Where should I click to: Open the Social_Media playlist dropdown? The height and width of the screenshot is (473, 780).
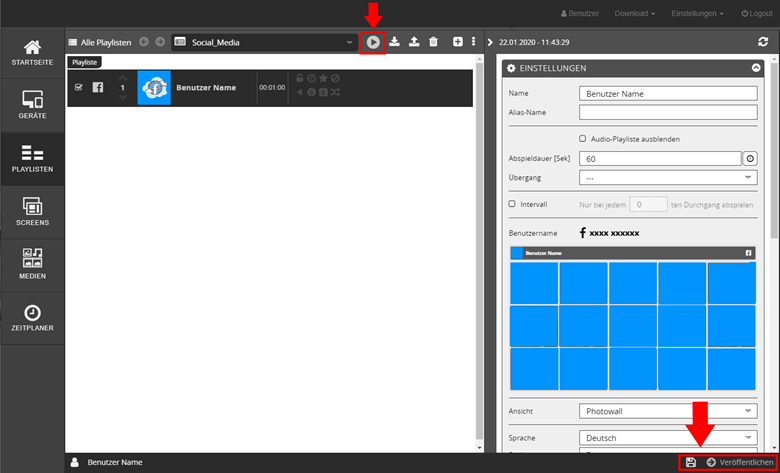264,42
